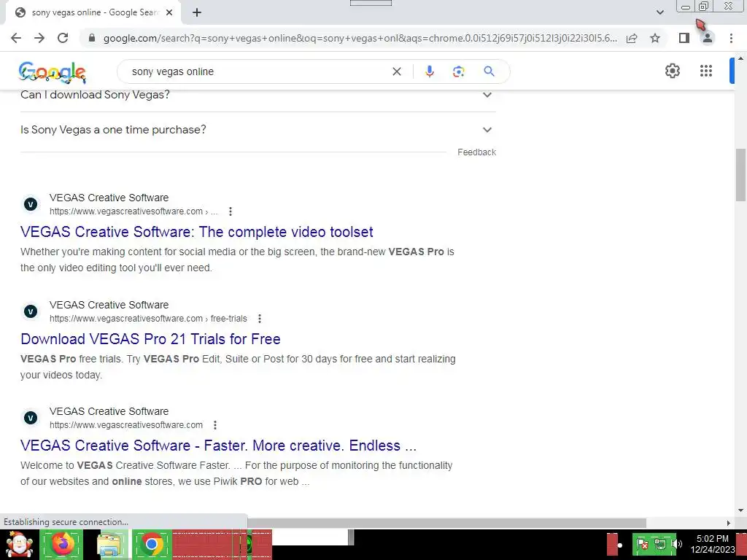Click the Chrome address bar URL
The width and height of the screenshot is (747, 560).
coord(360,38)
